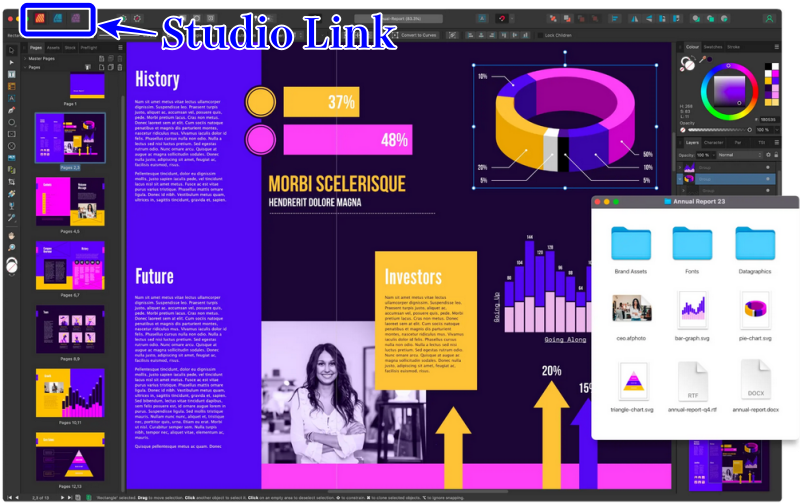This screenshot has height=503, width=800.
Task: Switch to the Swatches tab
Action: 713,47
